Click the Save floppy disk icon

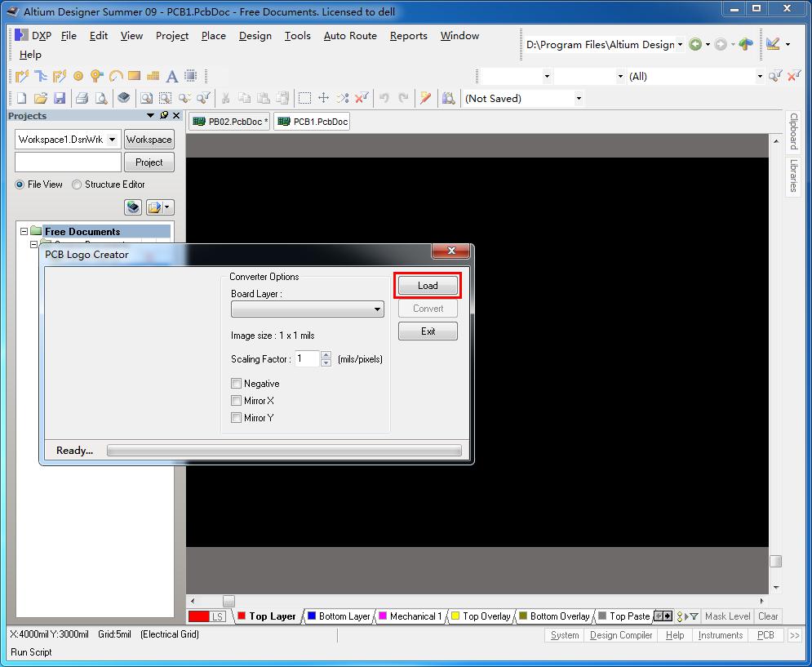point(60,98)
